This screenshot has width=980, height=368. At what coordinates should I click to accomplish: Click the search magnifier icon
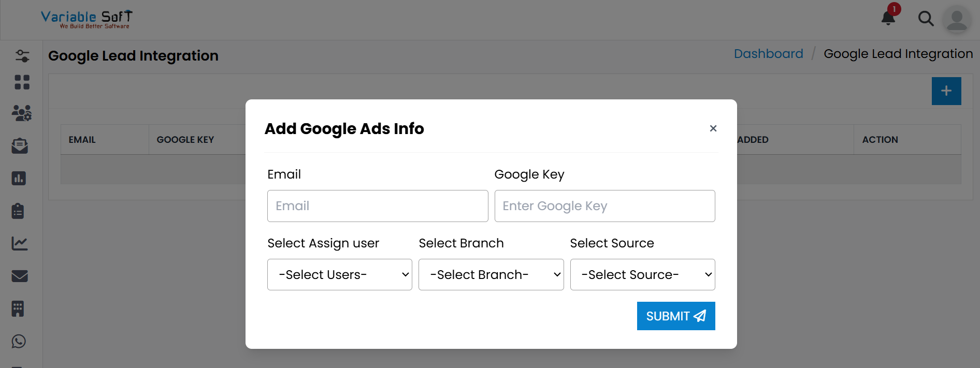coord(926,19)
